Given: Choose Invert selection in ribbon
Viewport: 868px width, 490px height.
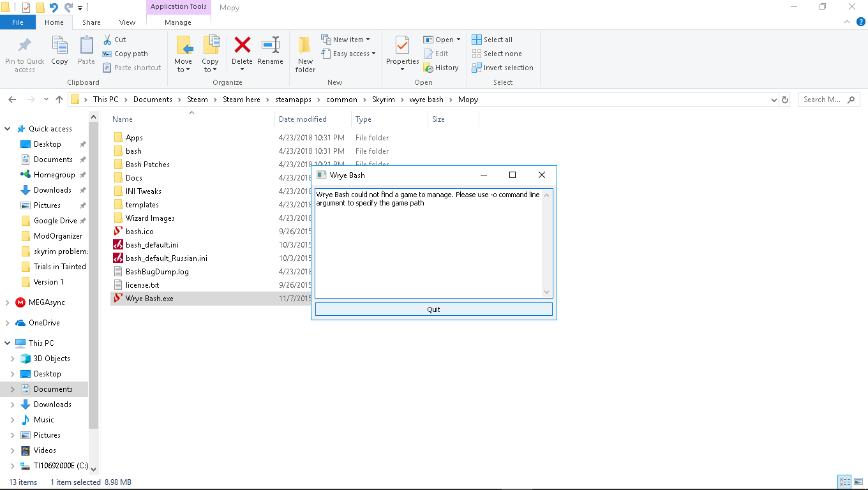Looking at the screenshot, I should click(x=502, y=68).
